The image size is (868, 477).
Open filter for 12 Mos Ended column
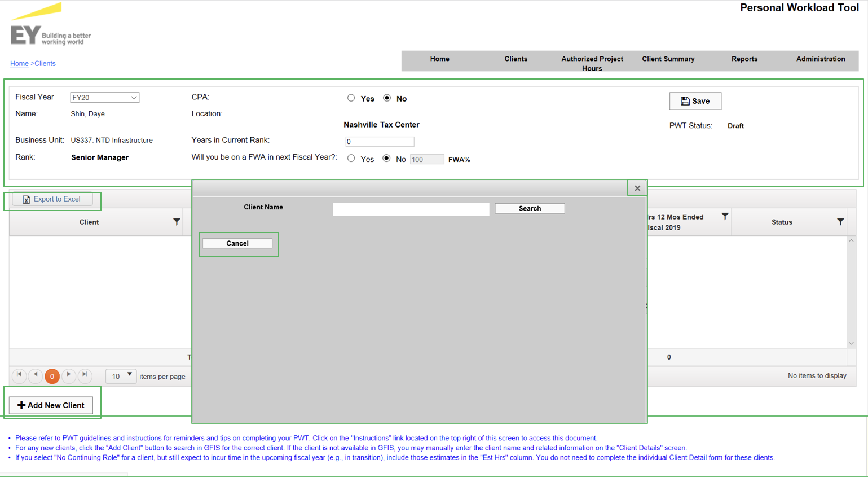[x=725, y=216]
